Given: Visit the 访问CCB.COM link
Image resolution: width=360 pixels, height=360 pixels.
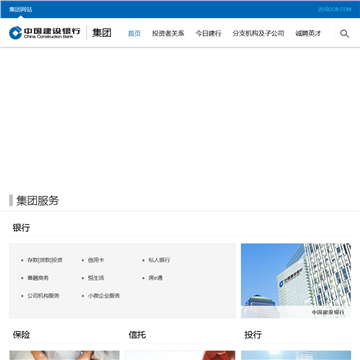Looking at the screenshot, I should pyautogui.click(x=335, y=9).
